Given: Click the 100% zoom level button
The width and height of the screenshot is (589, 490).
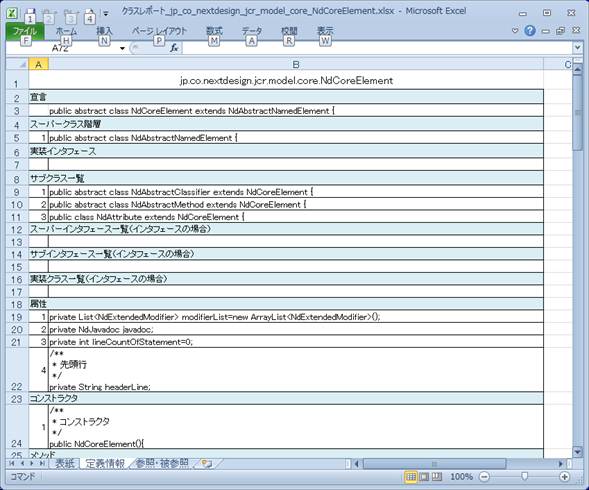Looking at the screenshot, I should (461, 477).
